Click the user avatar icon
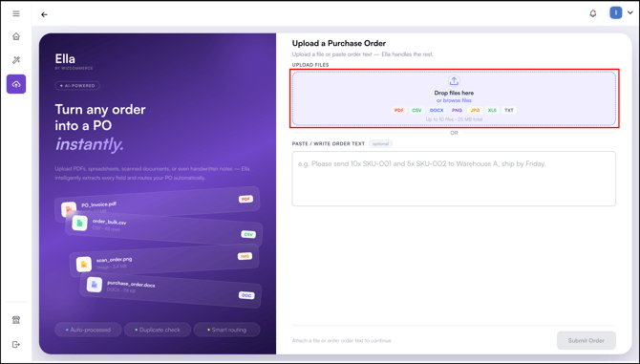Image resolution: width=640 pixels, height=364 pixels. 615,13
